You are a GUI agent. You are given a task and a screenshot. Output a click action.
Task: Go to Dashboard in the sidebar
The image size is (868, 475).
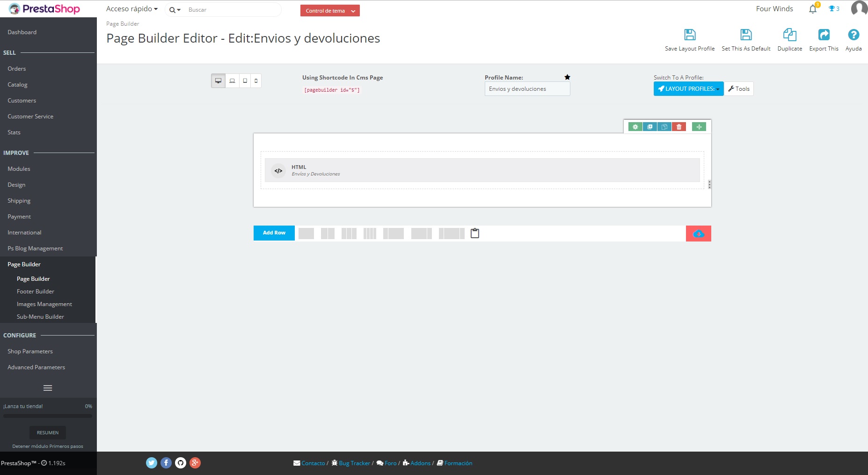point(22,32)
